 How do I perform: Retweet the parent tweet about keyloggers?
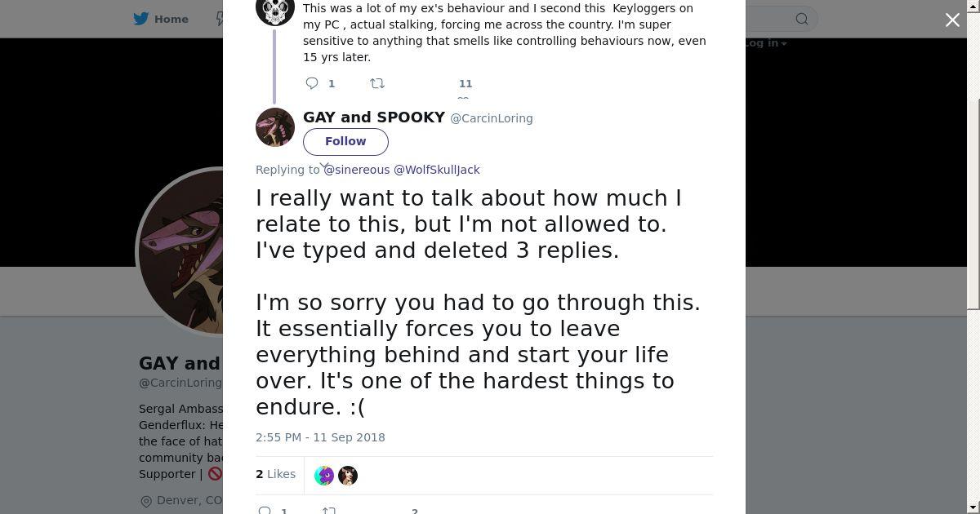(x=377, y=83)
